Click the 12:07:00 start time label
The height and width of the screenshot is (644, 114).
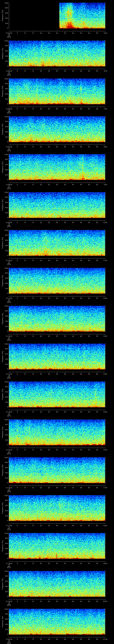tap(9, 147)
